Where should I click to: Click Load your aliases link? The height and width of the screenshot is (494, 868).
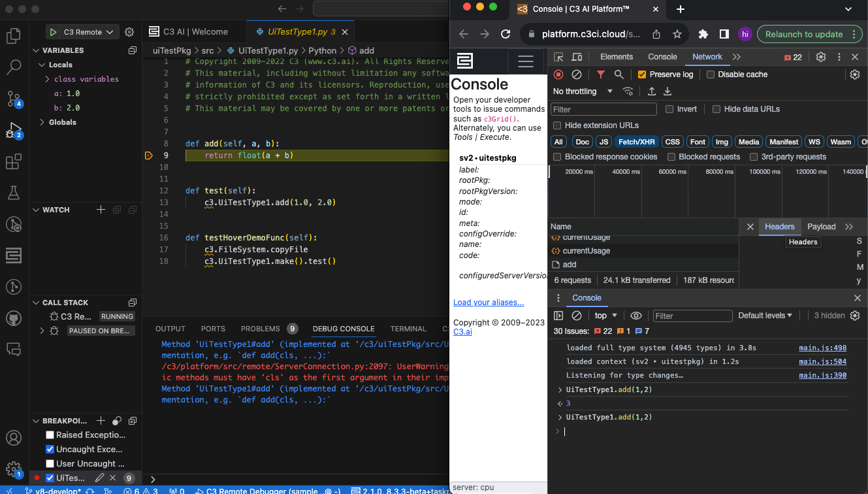click(489, 302)
